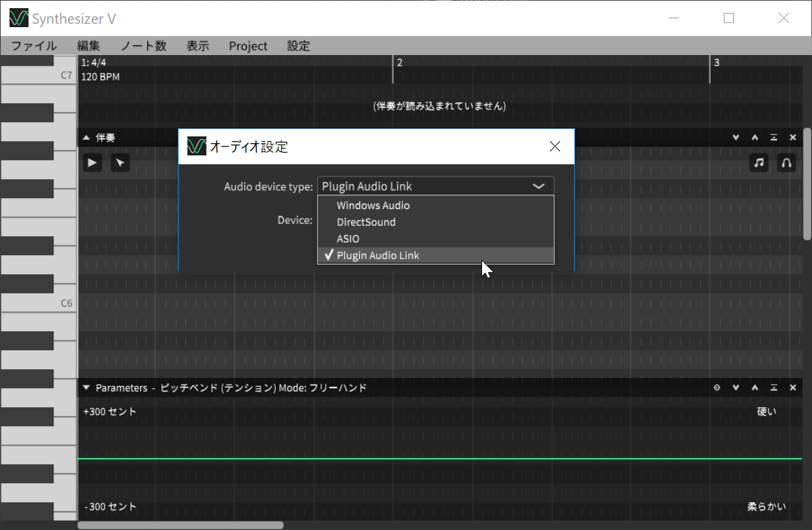812x530 pixels.
Task: Click measure 2 marker on the ruler
Action: (399, 62)
